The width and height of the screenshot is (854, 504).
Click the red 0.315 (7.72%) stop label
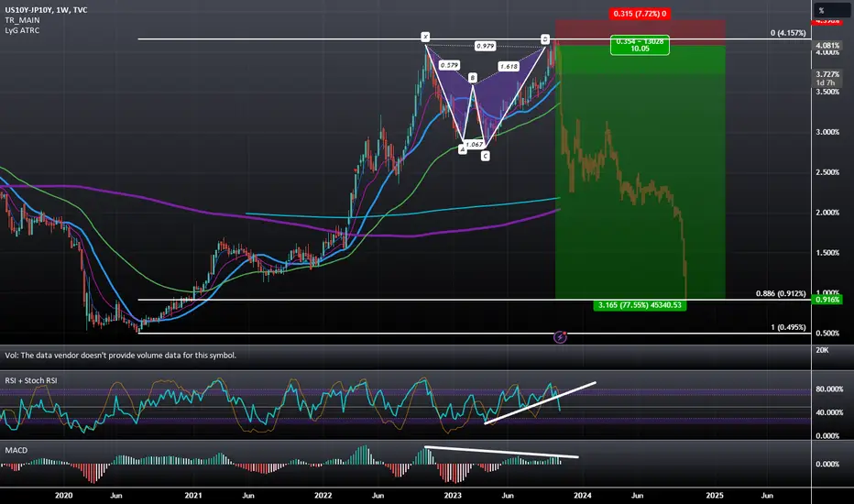640,14
